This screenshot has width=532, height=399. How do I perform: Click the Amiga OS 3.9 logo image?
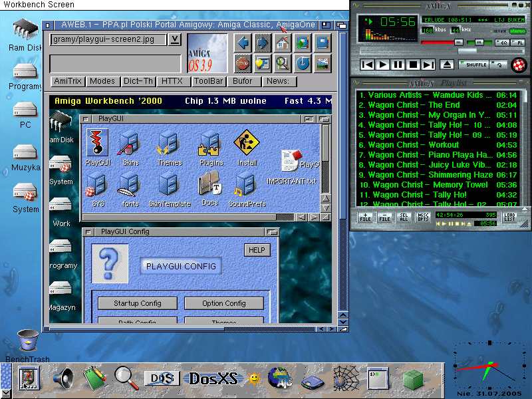tap(207, 53)
